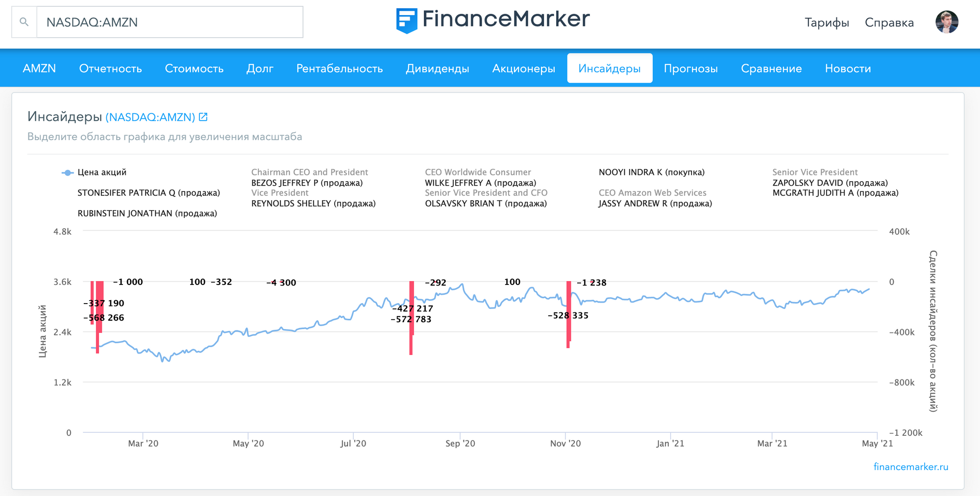Click the Sep '20 axis label
Viewport: 980px width, 496px height.
tap(460, 444)
